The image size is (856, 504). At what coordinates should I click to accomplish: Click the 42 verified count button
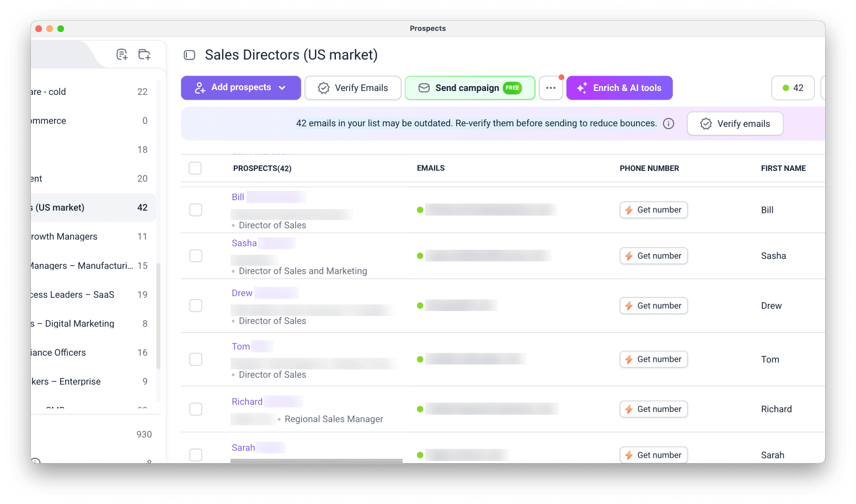pos(793,88)
